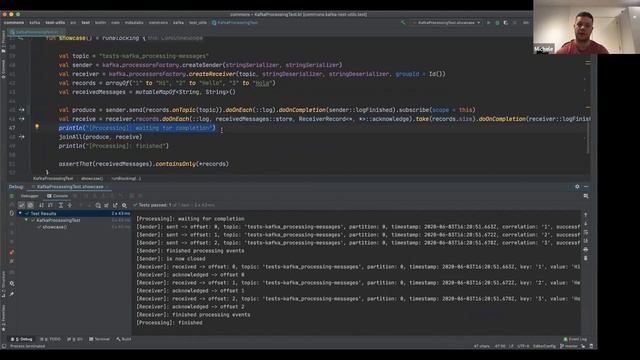Screen dimensions: 640x360
Task: Toggle auto-test in Debug side toolbar
Action: tap(11, 213)
